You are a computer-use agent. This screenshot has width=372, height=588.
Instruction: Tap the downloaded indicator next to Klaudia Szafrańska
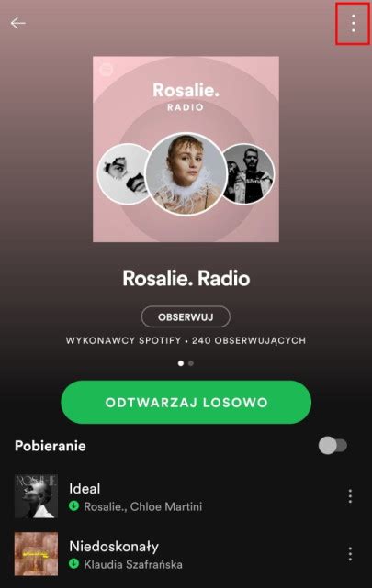pyautogui.click(x=74, y=563)
